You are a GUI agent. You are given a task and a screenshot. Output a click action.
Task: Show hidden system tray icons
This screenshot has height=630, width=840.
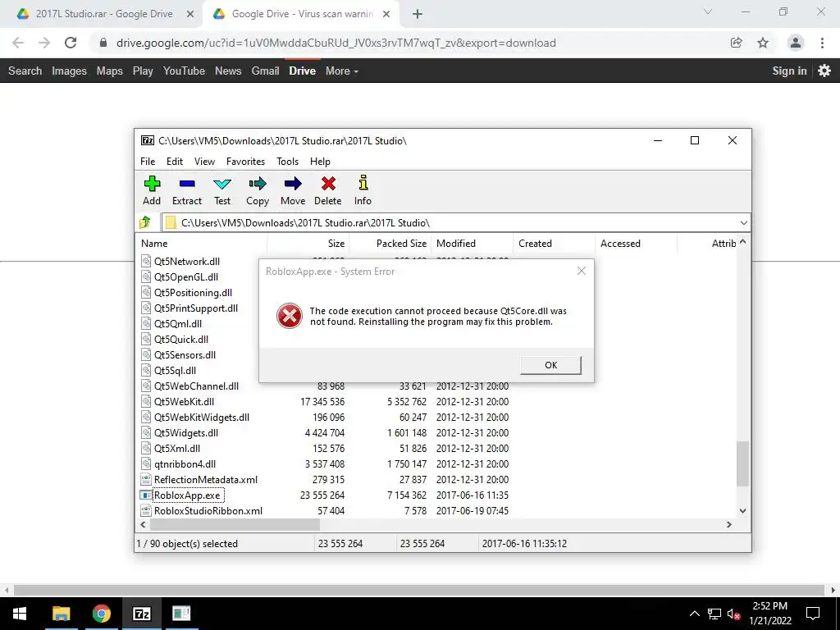(694, 614)
